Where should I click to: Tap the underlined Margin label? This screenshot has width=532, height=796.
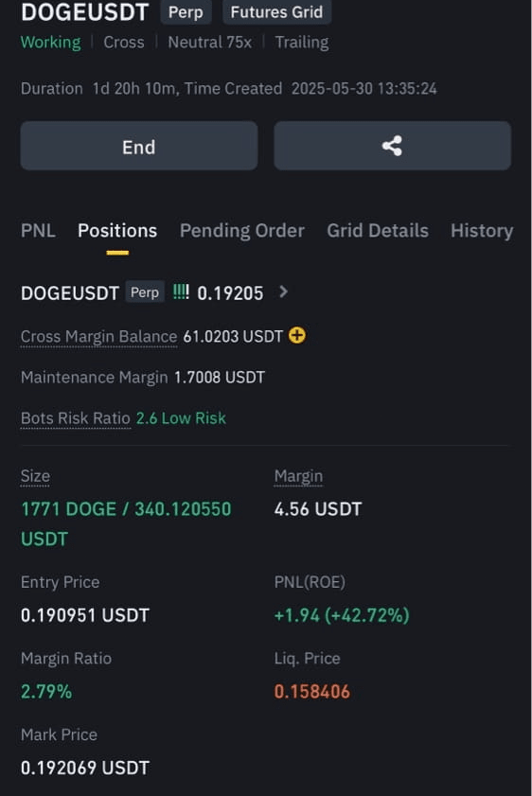click(x=298, y=476)
